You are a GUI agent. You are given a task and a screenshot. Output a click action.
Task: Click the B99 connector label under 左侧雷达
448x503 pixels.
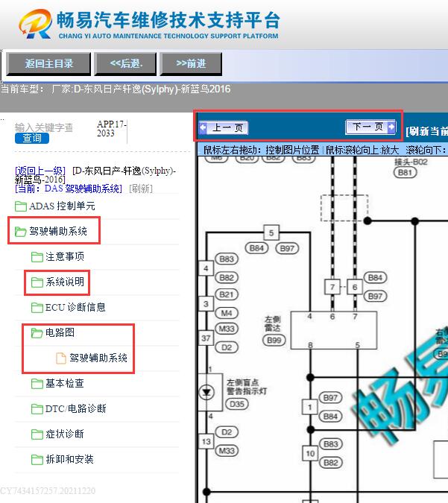[274, 340]
